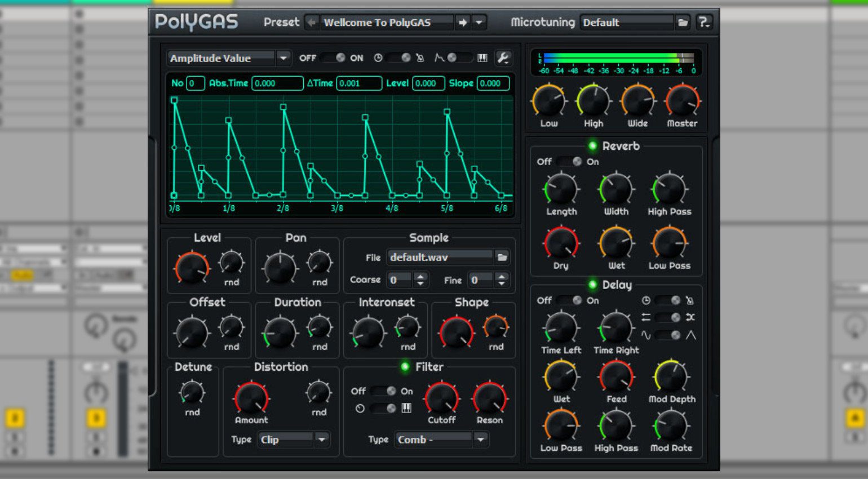The width and height of the screenshot is (868, 479).
Task: Click the Delay green power LED
Action: (x=592, y=285)
